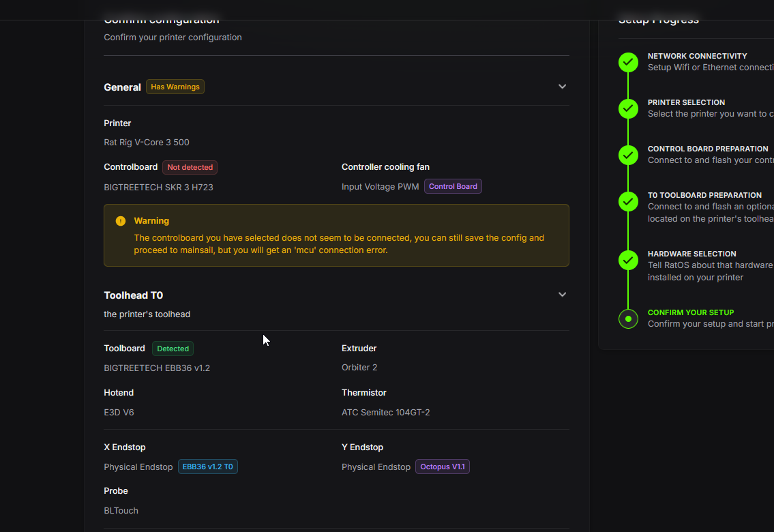Click the T0 Toolboard Preparation checkmark icon
774x532 pixels.
628,201
